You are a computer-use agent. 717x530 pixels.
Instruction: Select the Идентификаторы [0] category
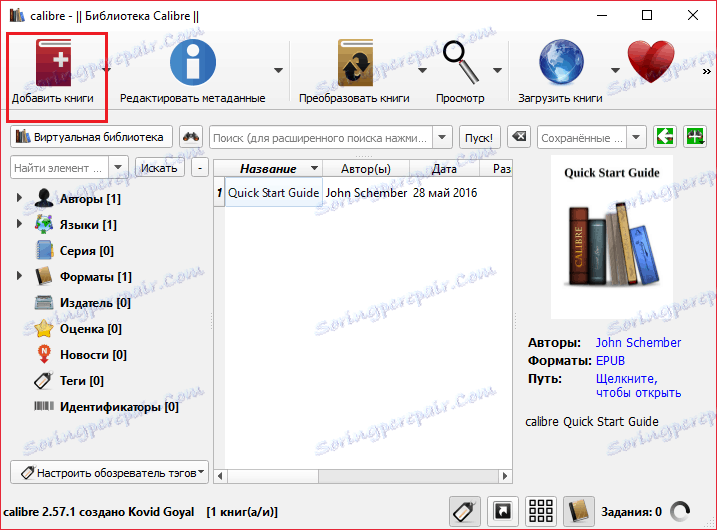(119, 407)
